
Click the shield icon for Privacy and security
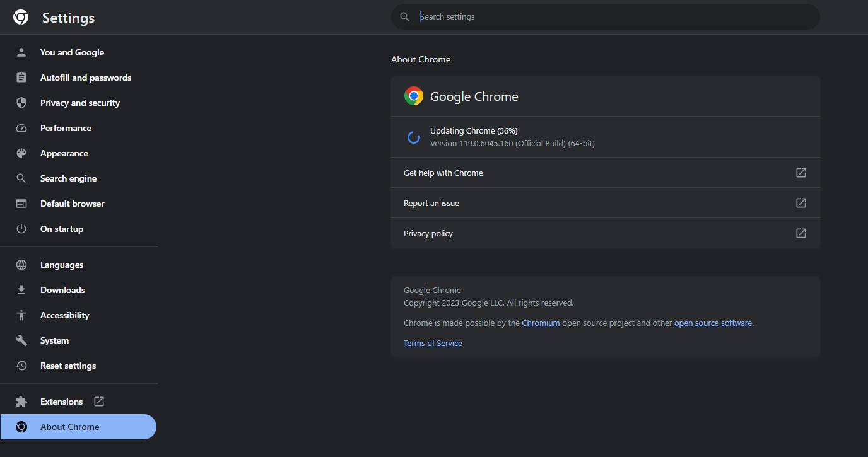(21, 103)
